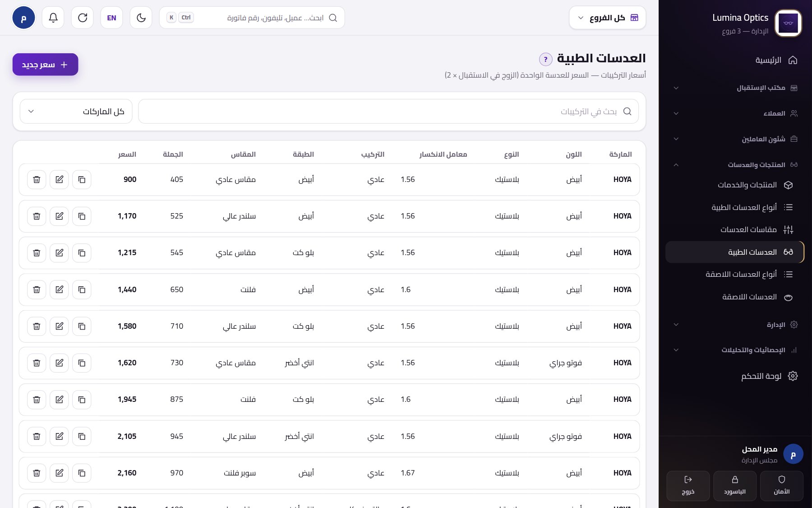Collapse المنتجات والعدسات sidebar section
This screenshot has width=812, height=508.
click(735, 165)
